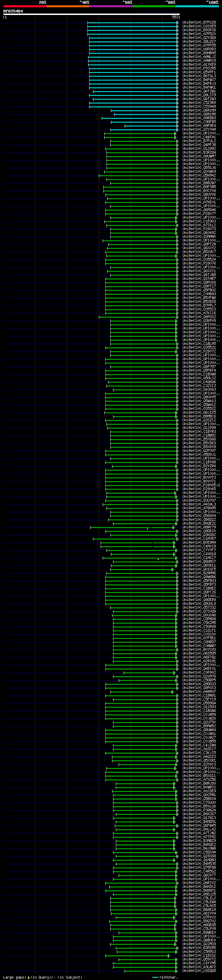Select the UniRef100_Q6R1M9 label
The height and width of the screenshot is (980, 222).
pos(199,110)
